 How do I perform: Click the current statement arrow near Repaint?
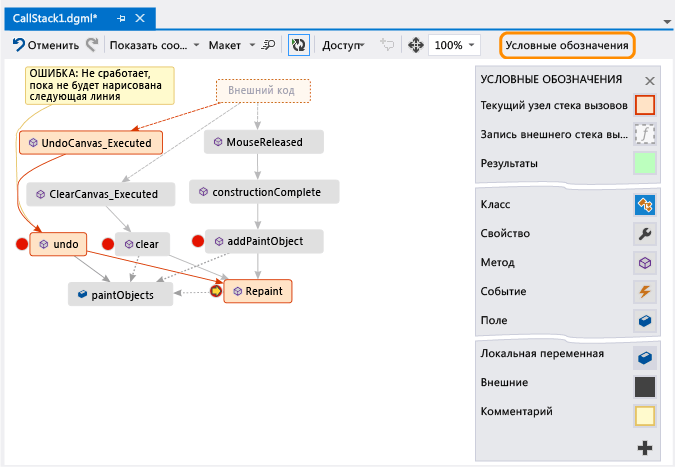click(216, 291)
